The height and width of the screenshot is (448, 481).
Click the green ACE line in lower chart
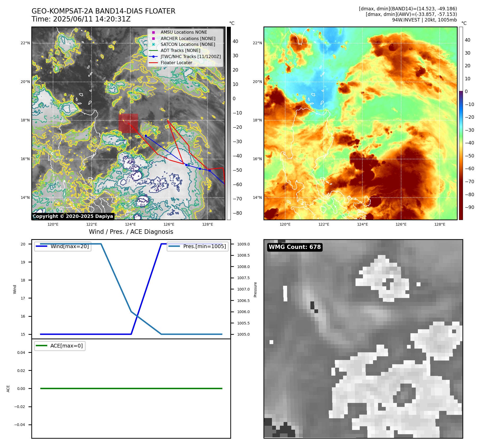[131, 388]
